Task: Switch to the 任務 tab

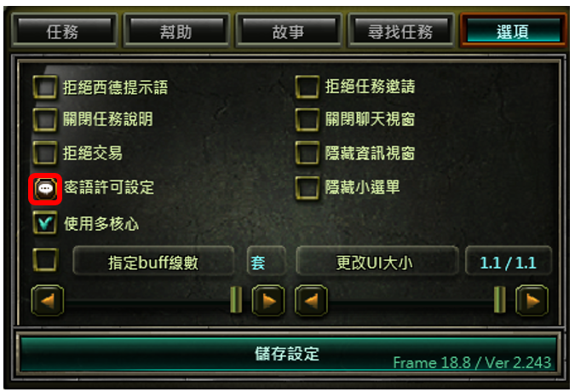Action: pos(64,31)
